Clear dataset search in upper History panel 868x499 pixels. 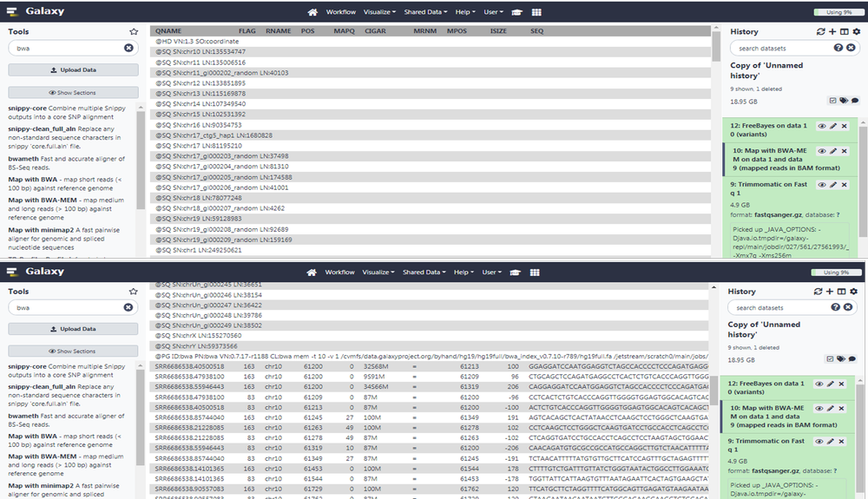pyautogui.click(x=851, y=48)
